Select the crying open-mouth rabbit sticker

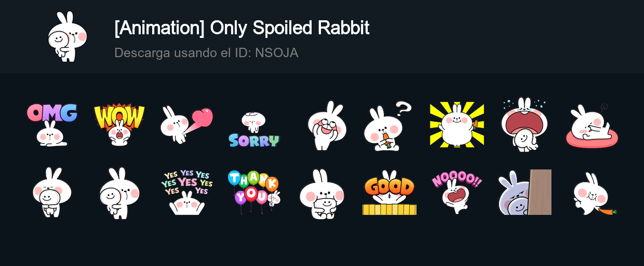click(x=524, y=125)
